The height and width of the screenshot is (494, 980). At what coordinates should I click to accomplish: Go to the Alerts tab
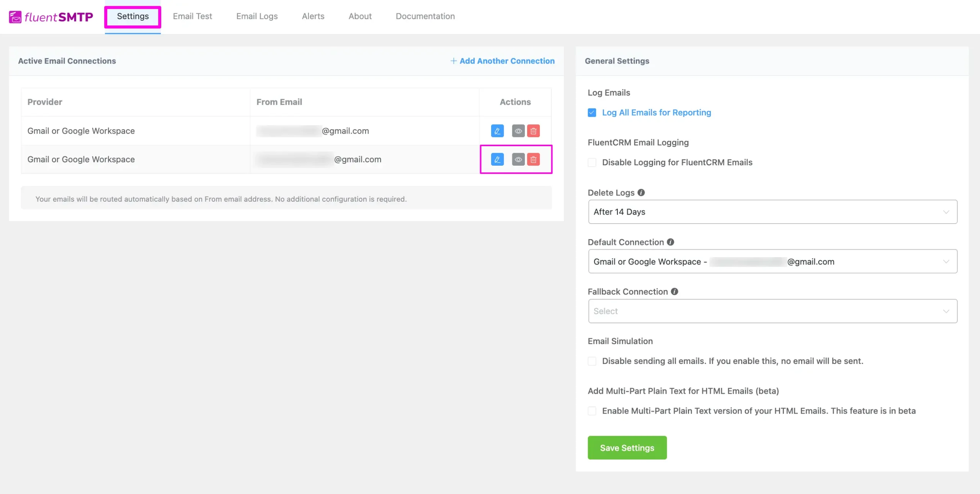tap(313, 16)
